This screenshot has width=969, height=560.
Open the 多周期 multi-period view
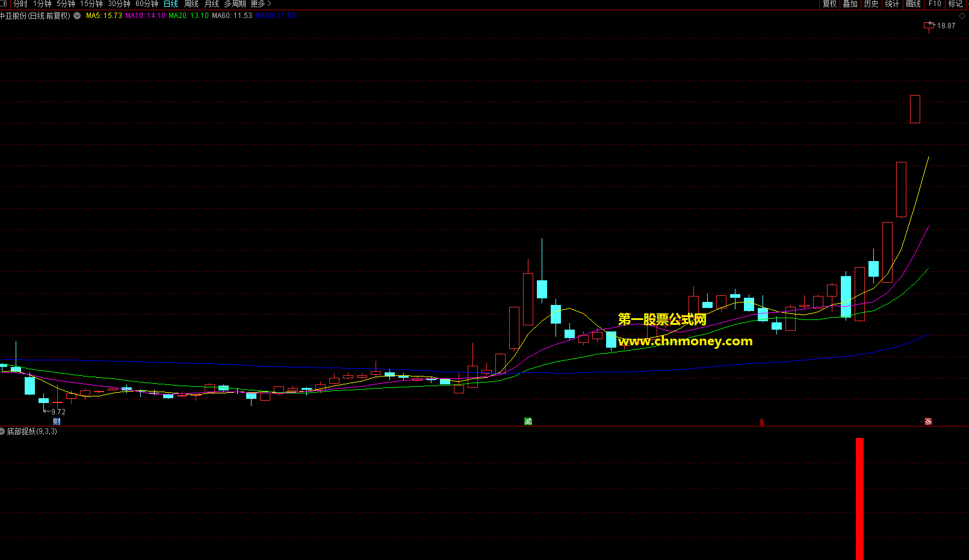pos(235,4)
